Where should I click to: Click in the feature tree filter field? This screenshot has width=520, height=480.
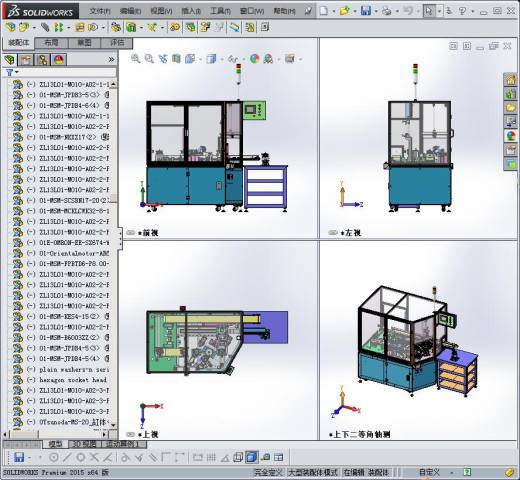pyautogui.click(x=68, y=72)
